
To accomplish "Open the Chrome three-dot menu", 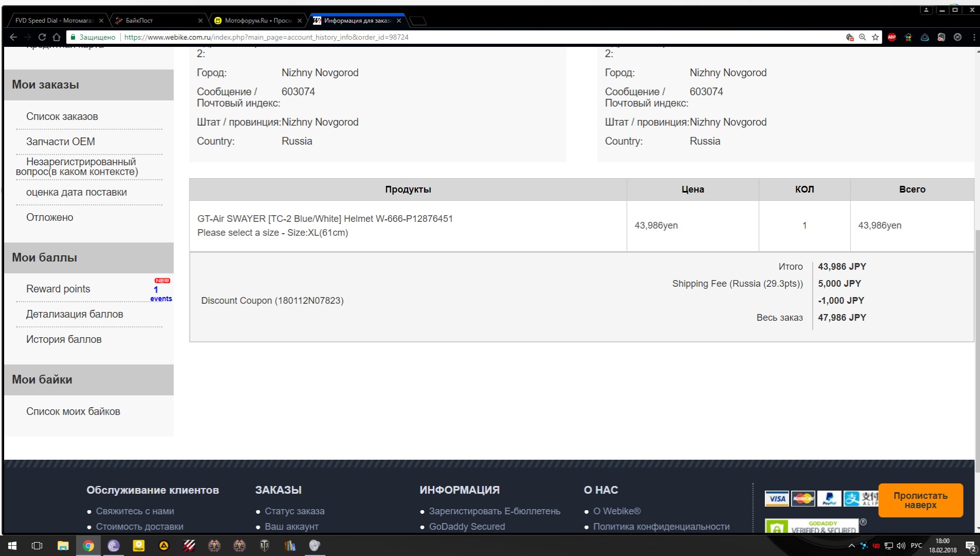I will [x=974, y=37].
